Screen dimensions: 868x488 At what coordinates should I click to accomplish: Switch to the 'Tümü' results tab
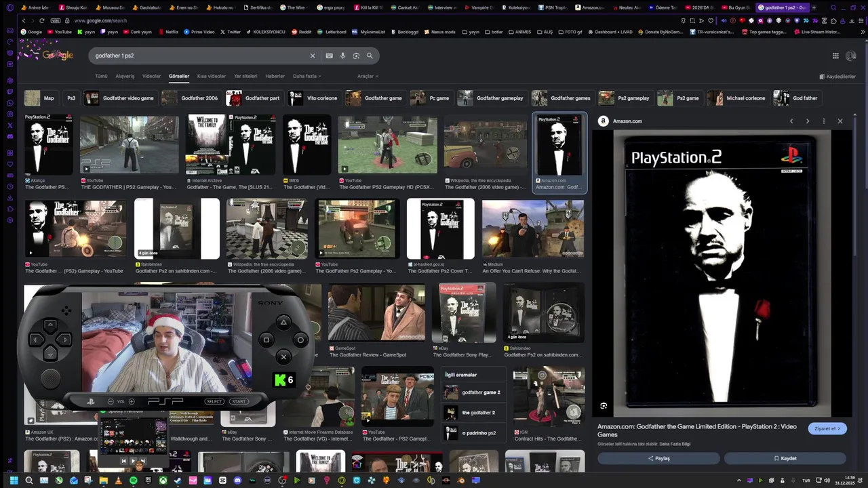pos(101,76)
